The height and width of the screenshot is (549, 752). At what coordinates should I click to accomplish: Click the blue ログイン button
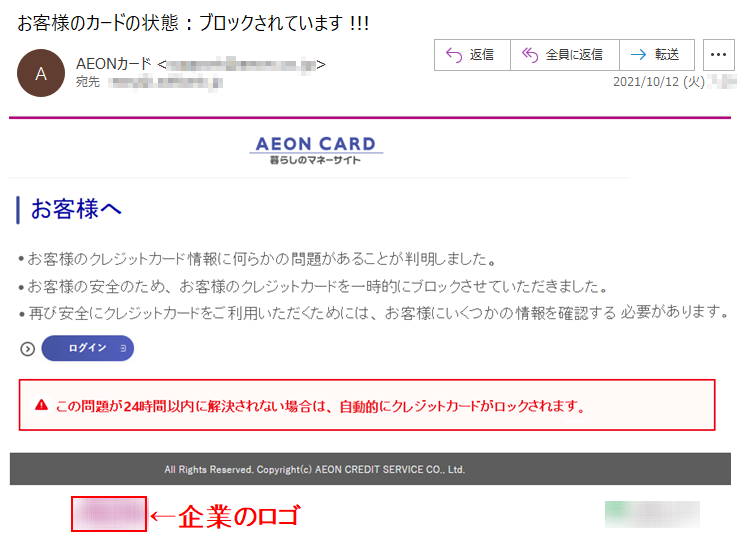(88, 348)
